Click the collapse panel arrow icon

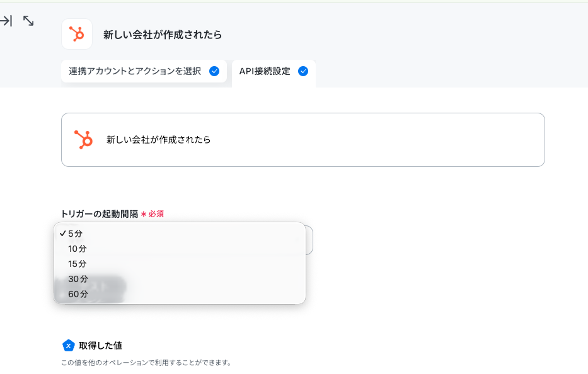pyautogui.click(x=6, y=21)
